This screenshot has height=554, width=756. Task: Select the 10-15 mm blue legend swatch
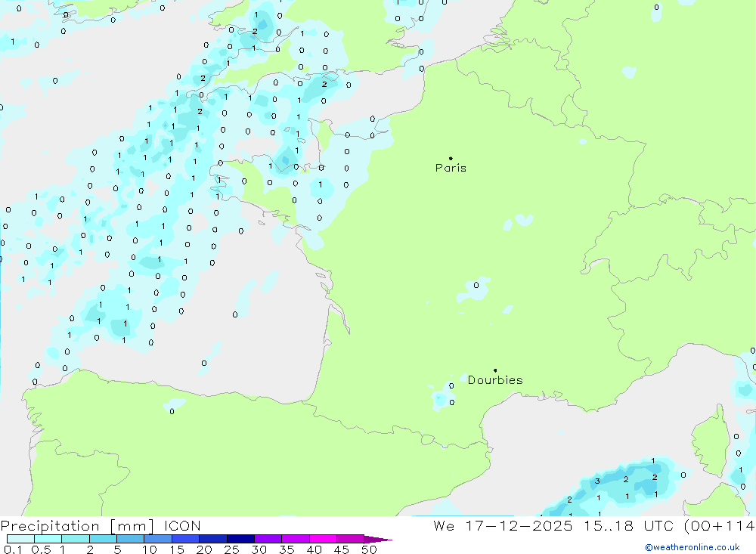(158, 539)
